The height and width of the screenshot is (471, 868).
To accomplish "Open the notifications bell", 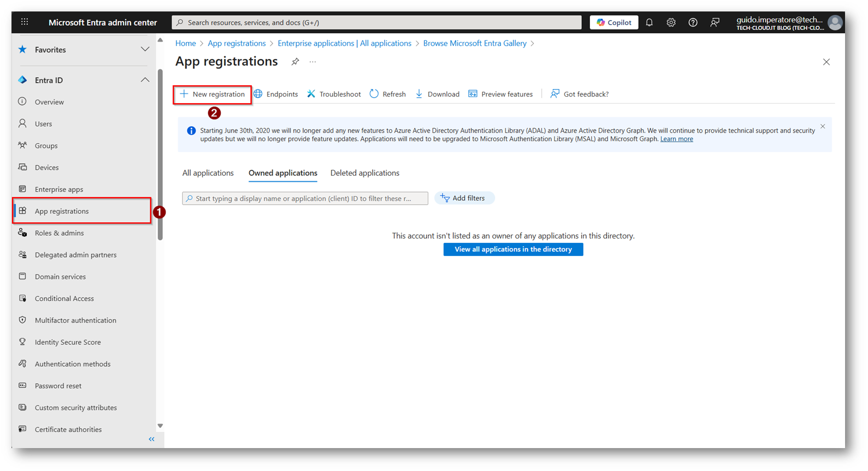I will (649, 22).
